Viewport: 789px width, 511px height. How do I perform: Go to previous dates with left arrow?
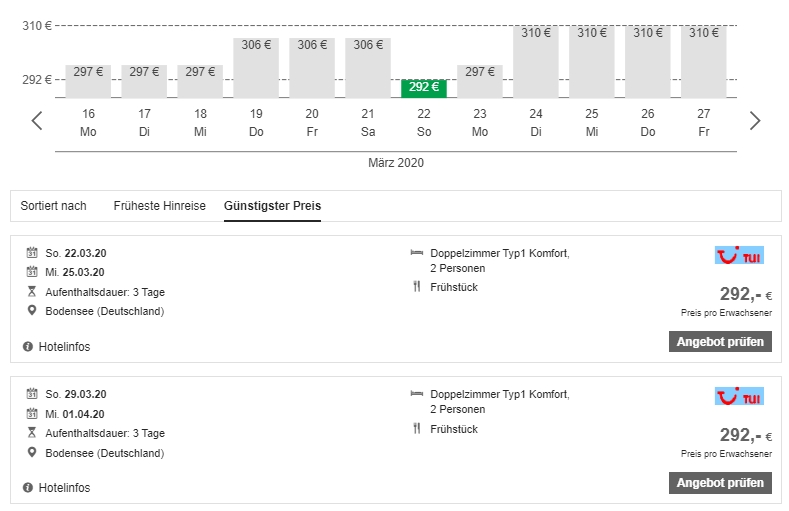point(37,121)
